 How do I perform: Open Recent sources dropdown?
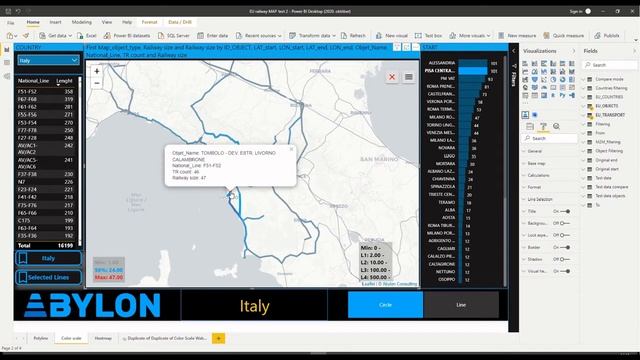click(x=279, y=36)
